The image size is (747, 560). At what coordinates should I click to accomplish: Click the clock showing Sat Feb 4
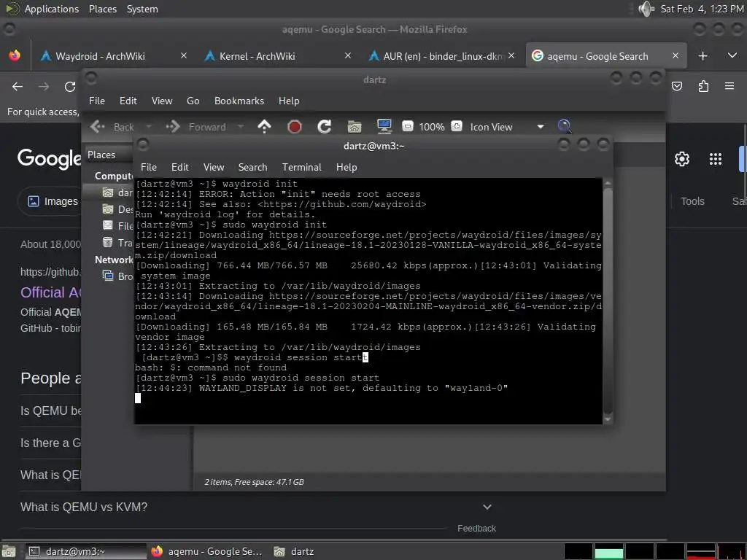(x=702, y=9)
